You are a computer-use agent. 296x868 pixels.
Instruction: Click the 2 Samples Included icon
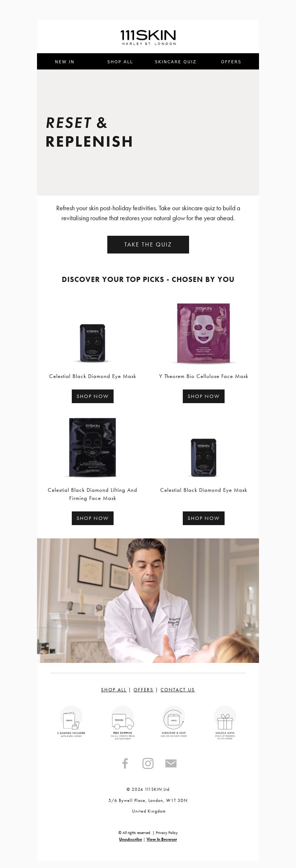[x=71, y=721]
